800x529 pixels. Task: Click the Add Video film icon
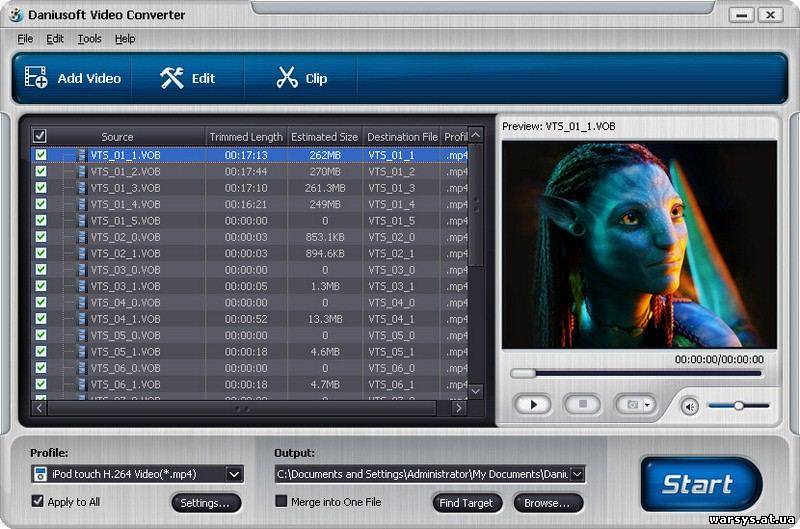(36, 78)
